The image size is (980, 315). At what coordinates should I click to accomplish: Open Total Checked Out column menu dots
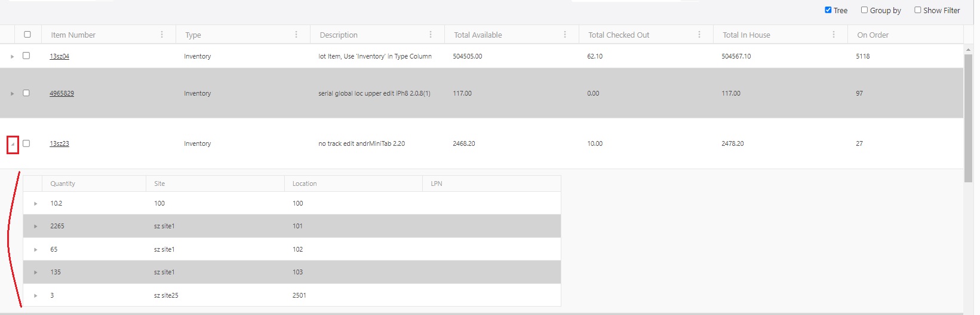tap(699, 35)
